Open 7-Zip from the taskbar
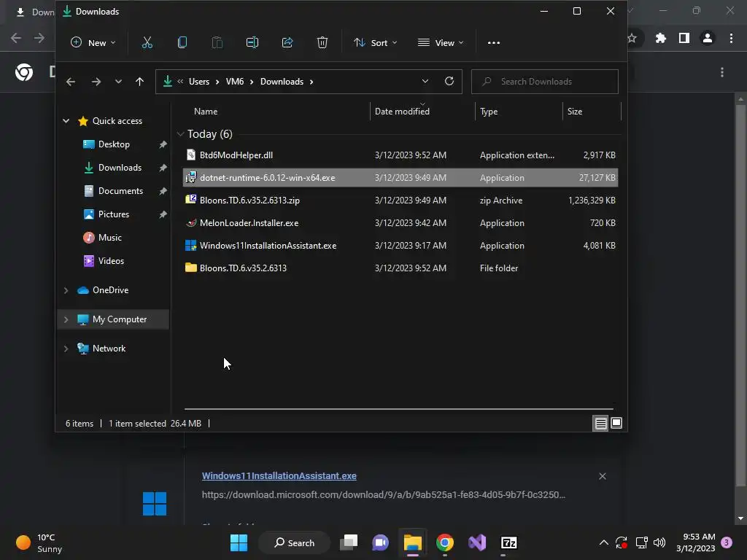 point(508,542)
